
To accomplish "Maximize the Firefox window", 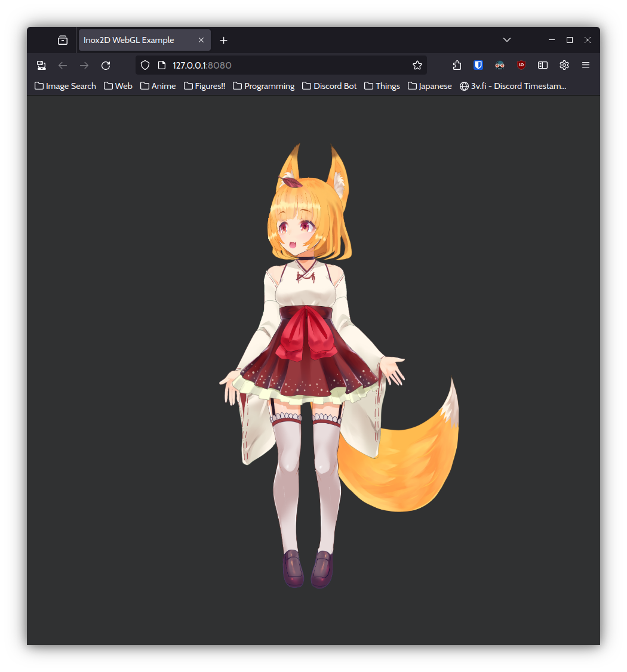I will (570, 40).
